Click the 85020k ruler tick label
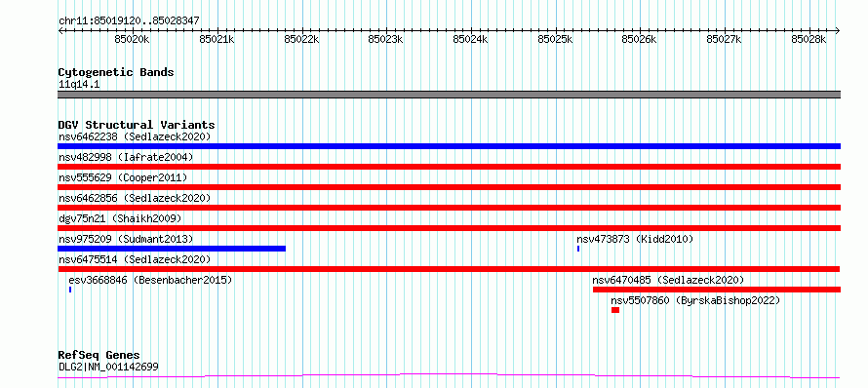This screenshot has width=868, height=388. [133, 40]
